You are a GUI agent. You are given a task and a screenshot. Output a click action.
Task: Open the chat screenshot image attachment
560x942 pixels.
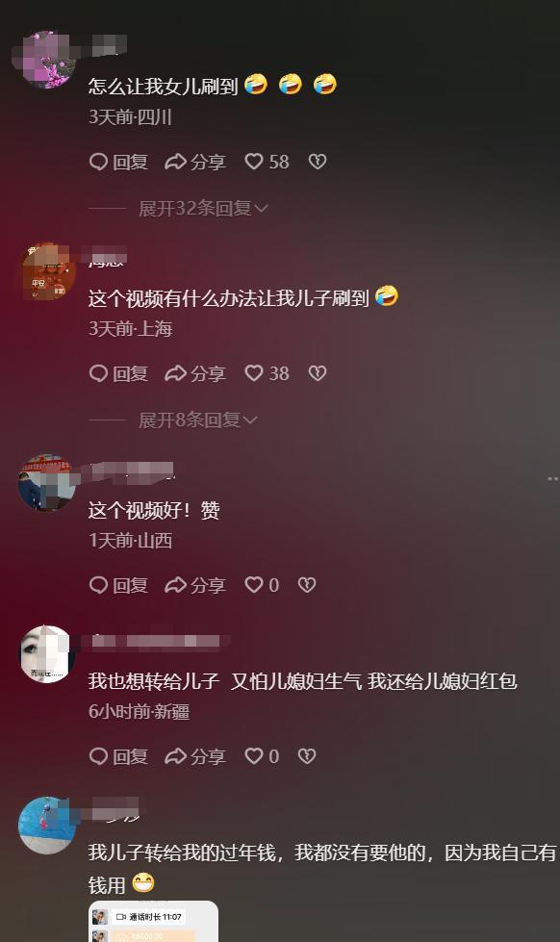(153, 922)
